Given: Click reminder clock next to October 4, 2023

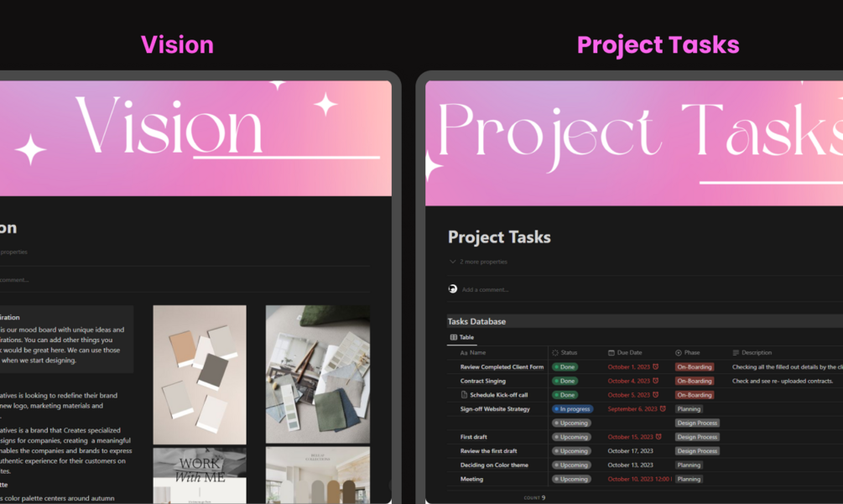Looking at the screenshot, I should coord(655,381).
